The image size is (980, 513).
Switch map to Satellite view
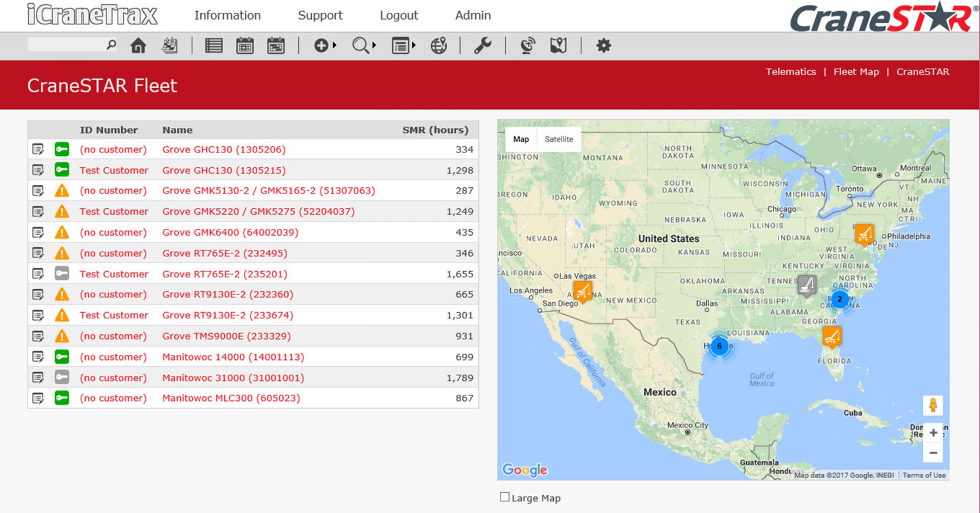click(x=559, y=139)
